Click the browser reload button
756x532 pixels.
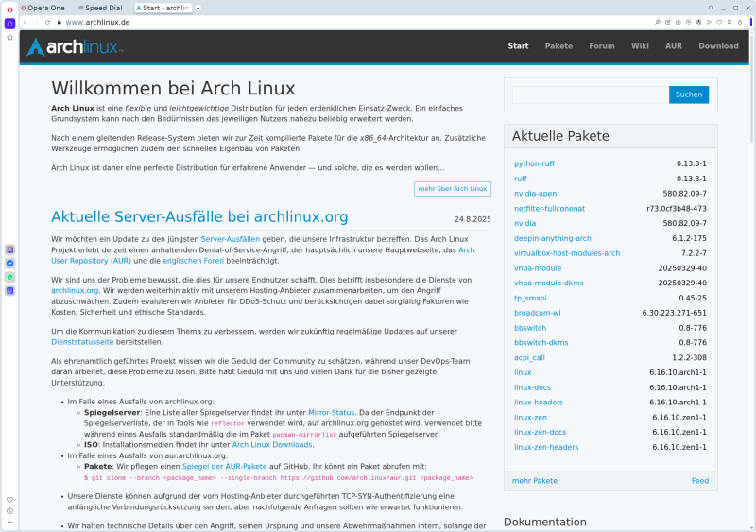click(47, 22)
